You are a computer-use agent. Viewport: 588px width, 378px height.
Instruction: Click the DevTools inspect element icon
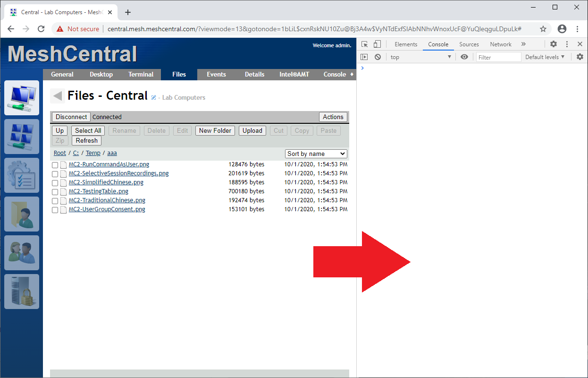coord(364,44)
